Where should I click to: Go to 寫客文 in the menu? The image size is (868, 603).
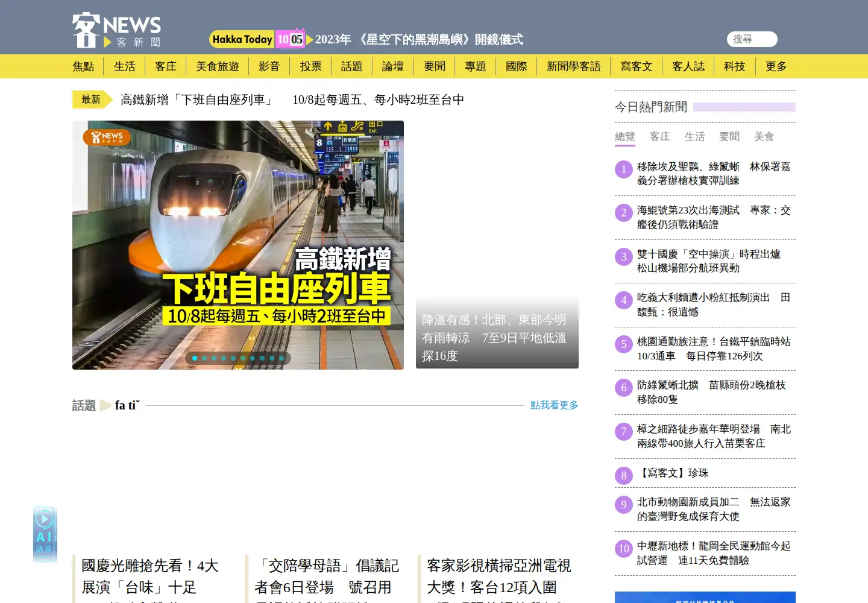637,66
